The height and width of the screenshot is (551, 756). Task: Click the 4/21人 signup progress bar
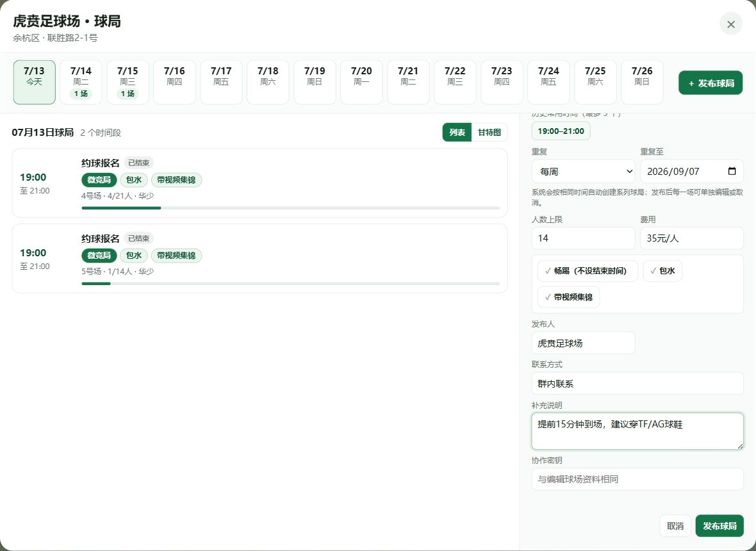tap(290, 208)
